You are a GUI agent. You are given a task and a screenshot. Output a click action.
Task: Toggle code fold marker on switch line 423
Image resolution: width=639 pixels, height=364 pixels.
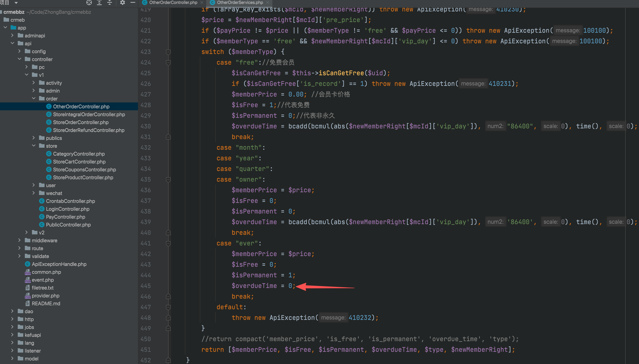pos(168,52)
